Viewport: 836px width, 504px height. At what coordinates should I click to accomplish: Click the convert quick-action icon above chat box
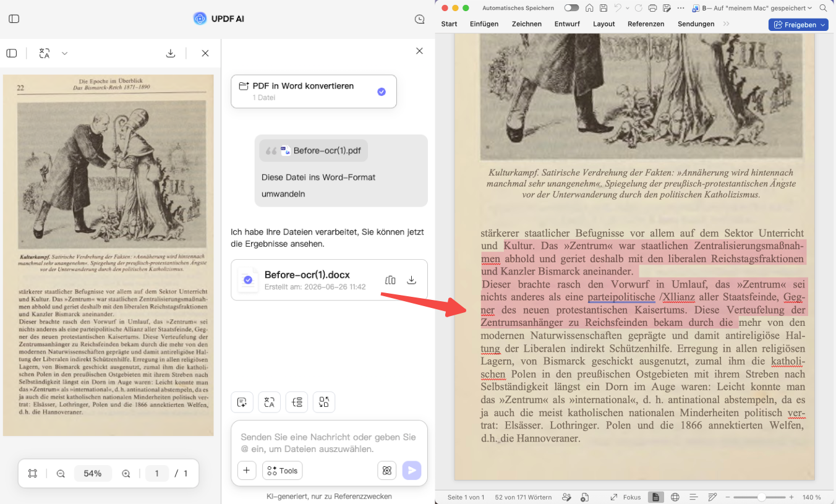click(324, 402)
